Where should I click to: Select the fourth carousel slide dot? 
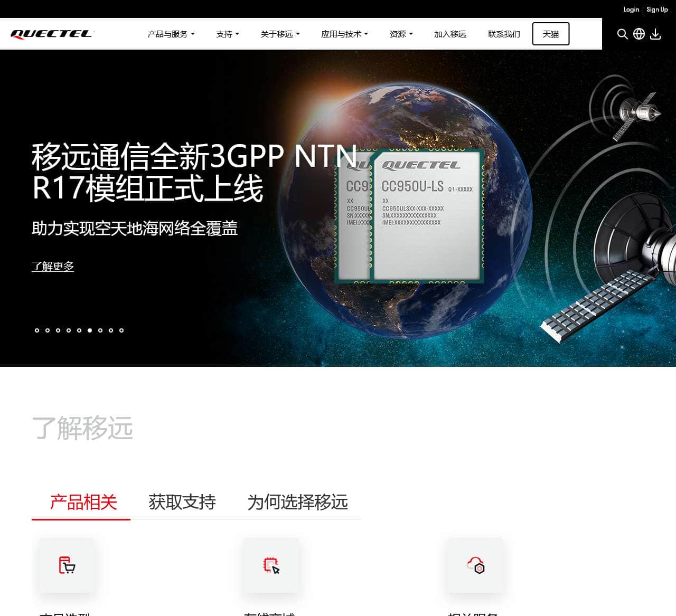coord(69,330)
